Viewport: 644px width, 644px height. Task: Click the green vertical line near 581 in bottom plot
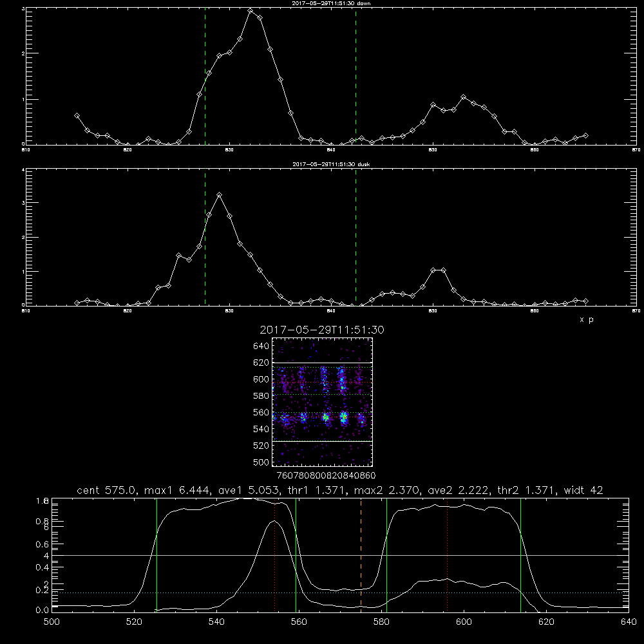coord(386,554)
